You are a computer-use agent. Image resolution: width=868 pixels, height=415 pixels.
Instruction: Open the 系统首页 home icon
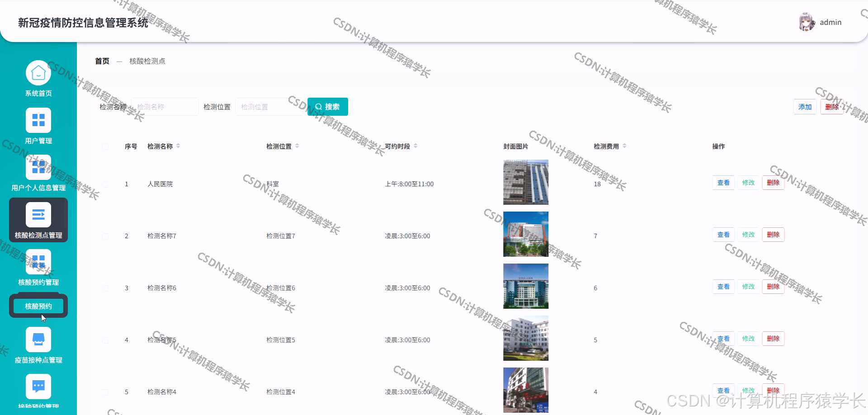click(38, 73)
